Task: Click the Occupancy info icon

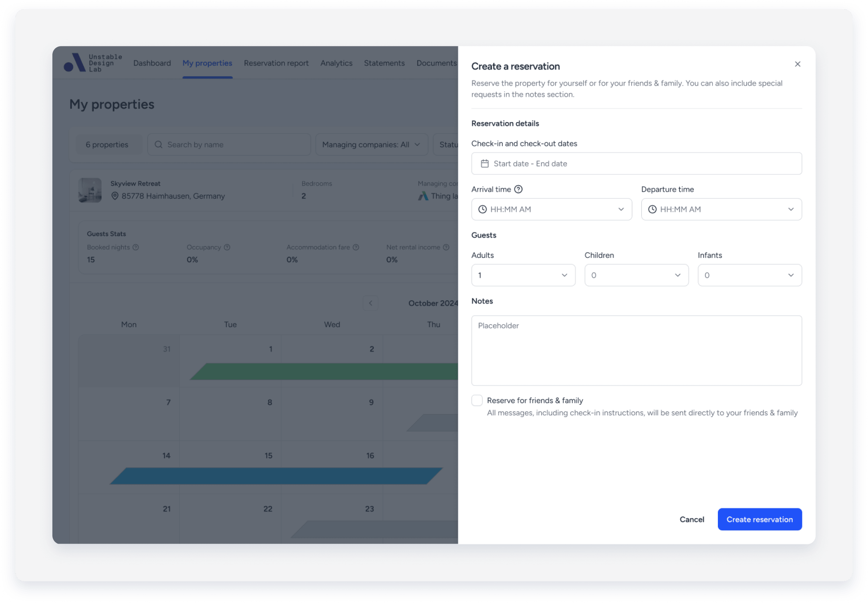Action: (227, 247)
